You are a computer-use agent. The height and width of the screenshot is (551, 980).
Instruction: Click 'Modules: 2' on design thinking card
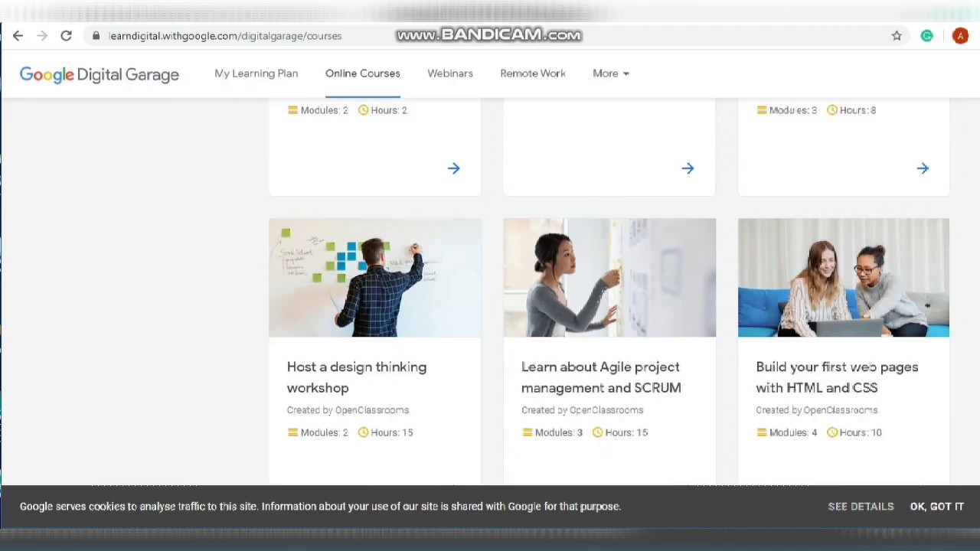[325, 432]
